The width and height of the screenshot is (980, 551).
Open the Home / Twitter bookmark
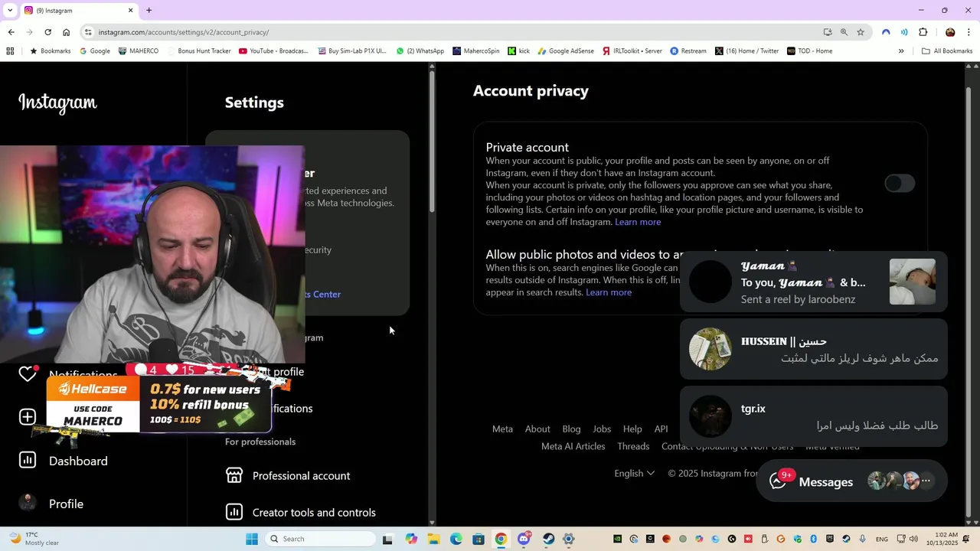coord(747,51)
